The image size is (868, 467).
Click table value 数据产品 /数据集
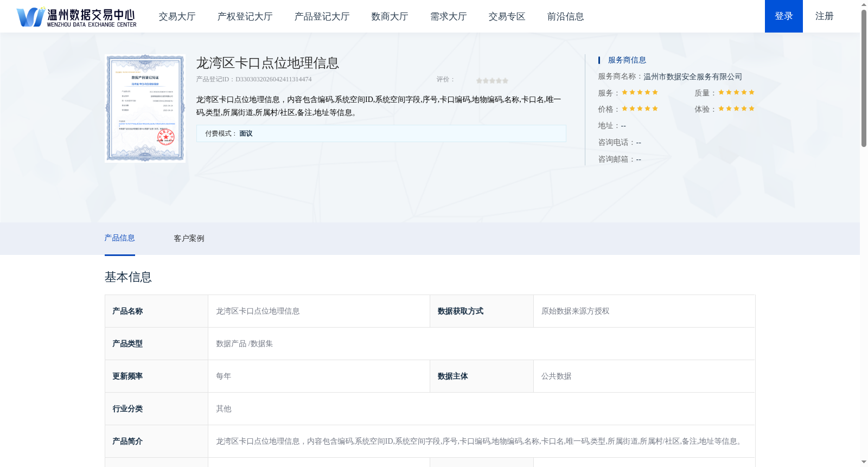(x=244, y=344)
